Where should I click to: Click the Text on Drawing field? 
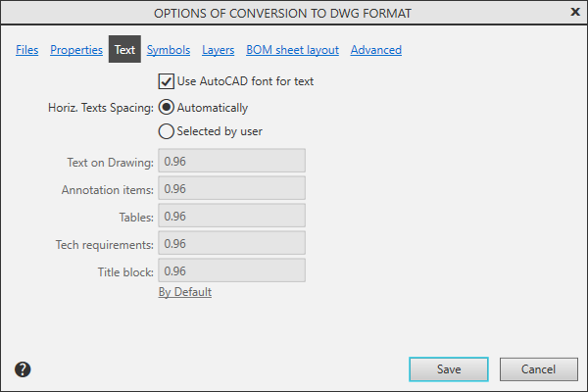[232, 161]
